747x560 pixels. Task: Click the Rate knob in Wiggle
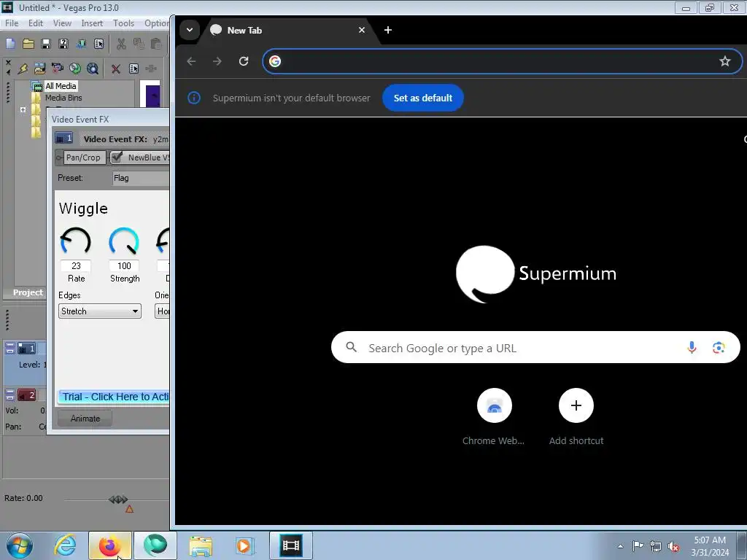[x=76, y=241]
